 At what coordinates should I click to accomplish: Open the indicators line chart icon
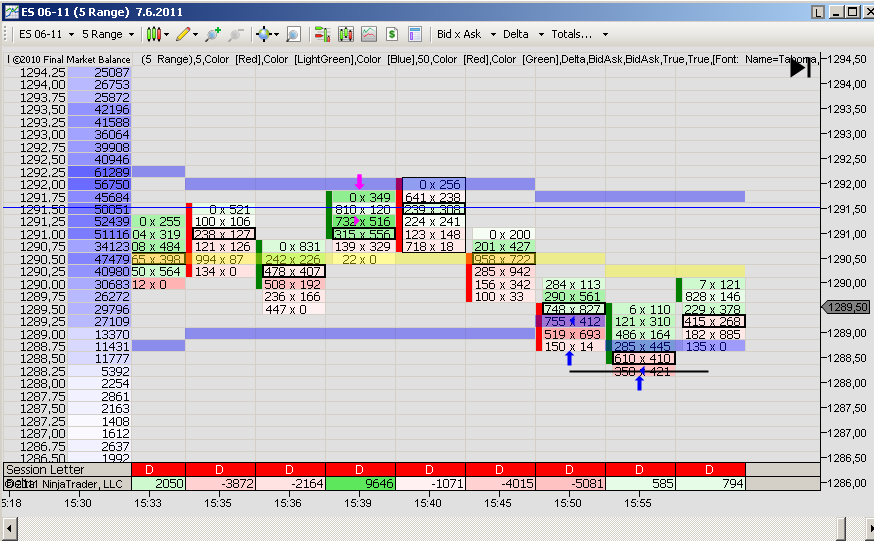point(369,35)
